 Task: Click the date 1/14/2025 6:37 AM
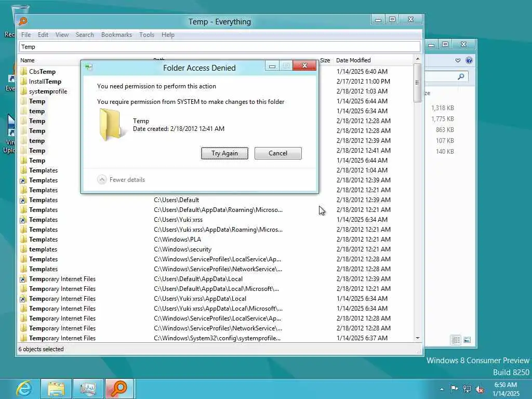[362, 338]
